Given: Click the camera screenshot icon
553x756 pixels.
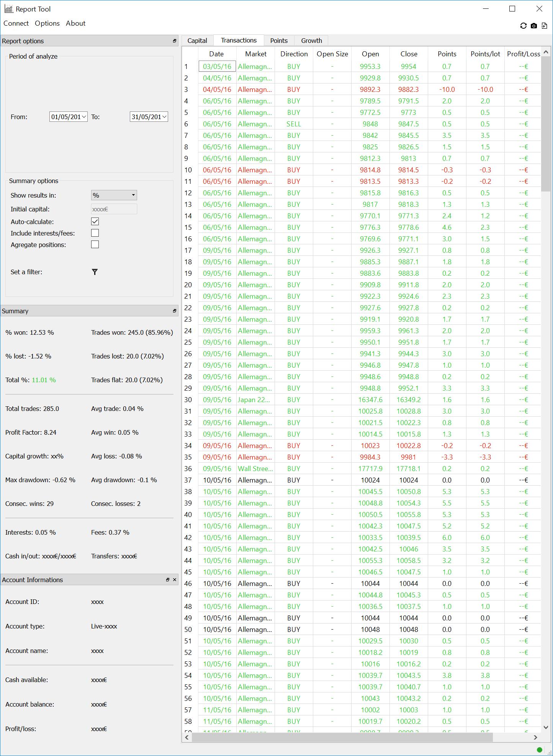Looking at the screenshot, I should (534, 26).
